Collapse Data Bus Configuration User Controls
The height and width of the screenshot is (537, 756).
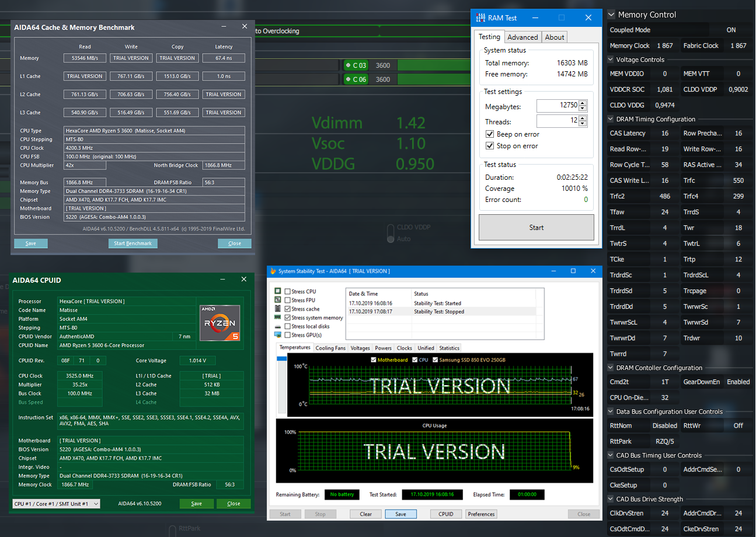point(611,412)
